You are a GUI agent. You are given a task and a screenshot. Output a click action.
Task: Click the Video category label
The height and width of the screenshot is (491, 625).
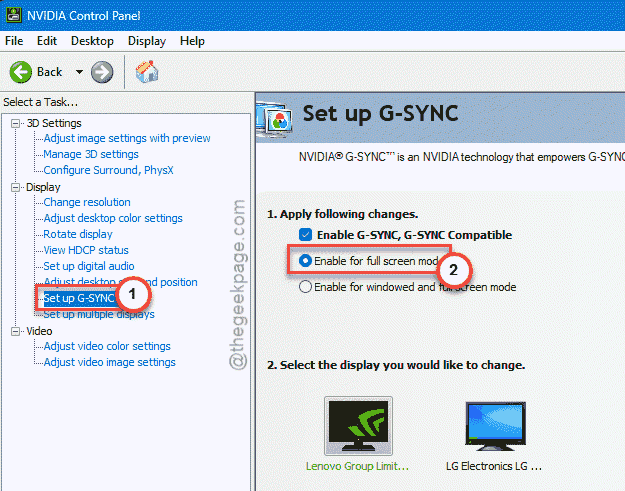tap(39, 331)
